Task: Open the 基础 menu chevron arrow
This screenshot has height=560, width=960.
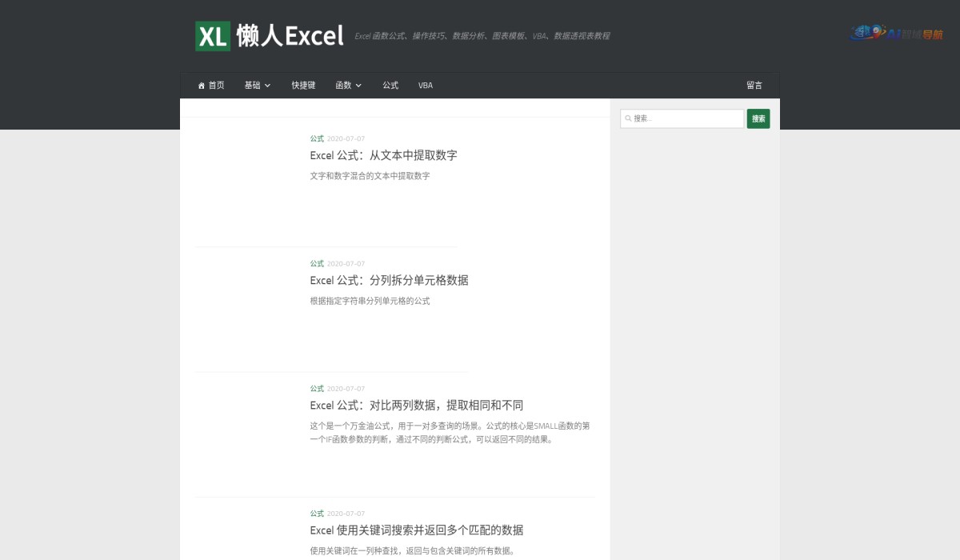Action: click(x=268, y=86)
